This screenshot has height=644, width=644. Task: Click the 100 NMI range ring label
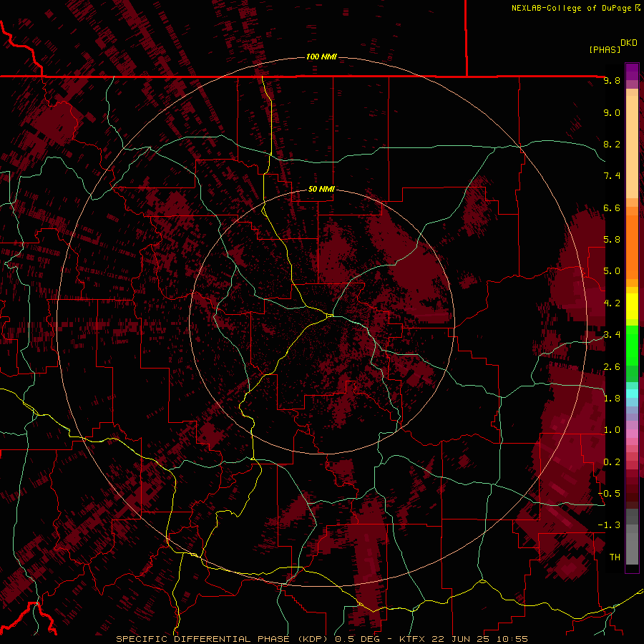(x=321, y=57)
